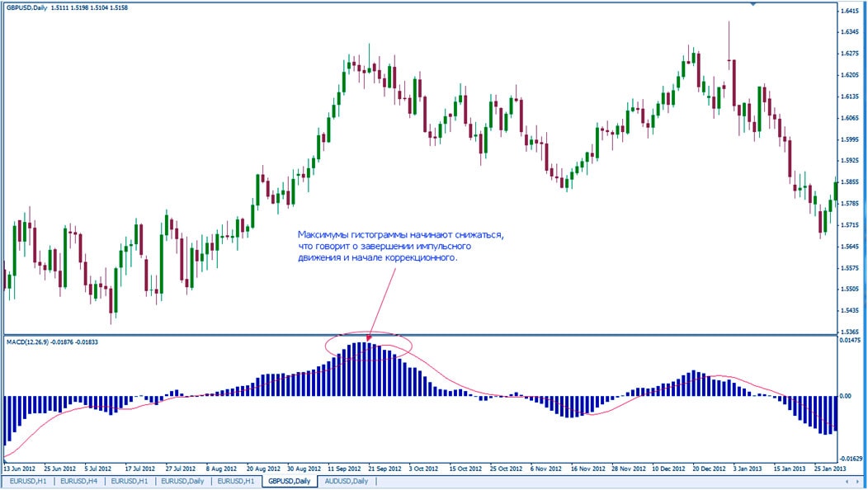Open the EURUSD,H4 chart tab

click(x=80, y=481)
